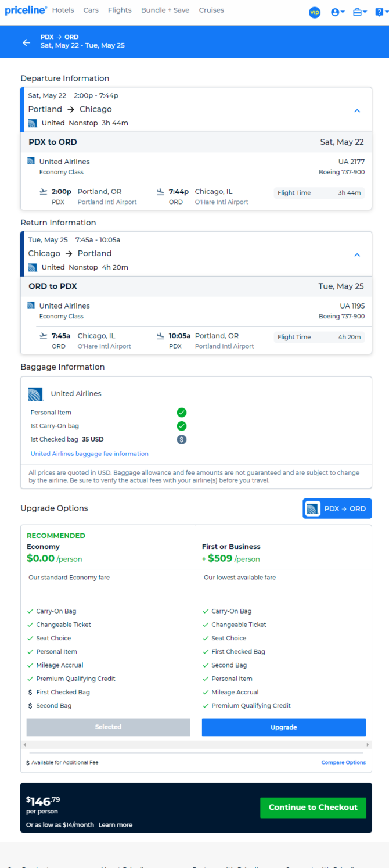This screenshot has height=868, width=389.
Task: Click flight number UA 1195
Action: pyautogui.click(x=352, y=306)
